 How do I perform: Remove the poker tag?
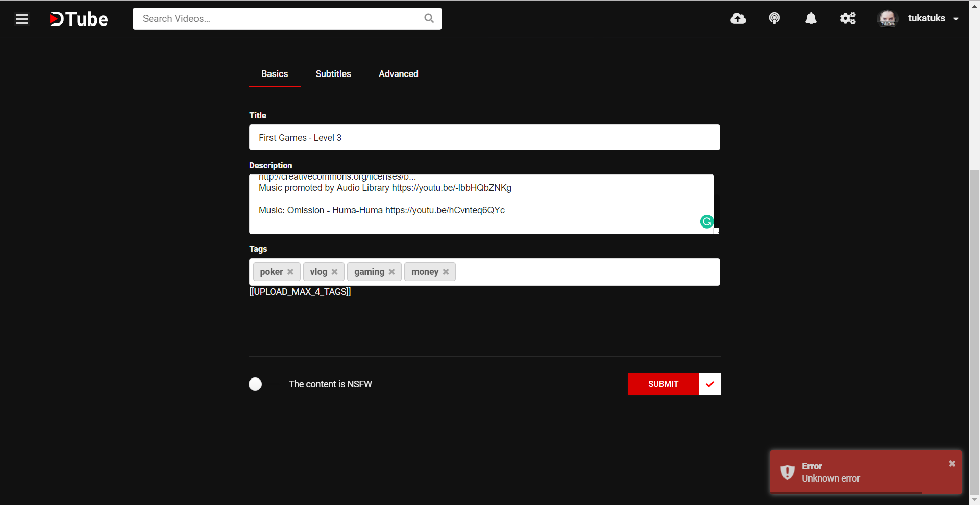290,272
